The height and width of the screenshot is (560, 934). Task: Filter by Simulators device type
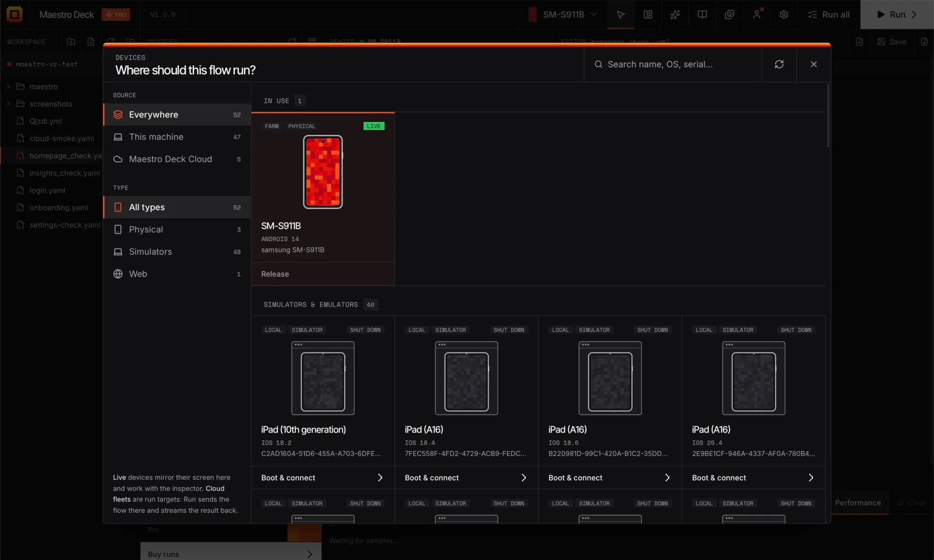(177, 252)
